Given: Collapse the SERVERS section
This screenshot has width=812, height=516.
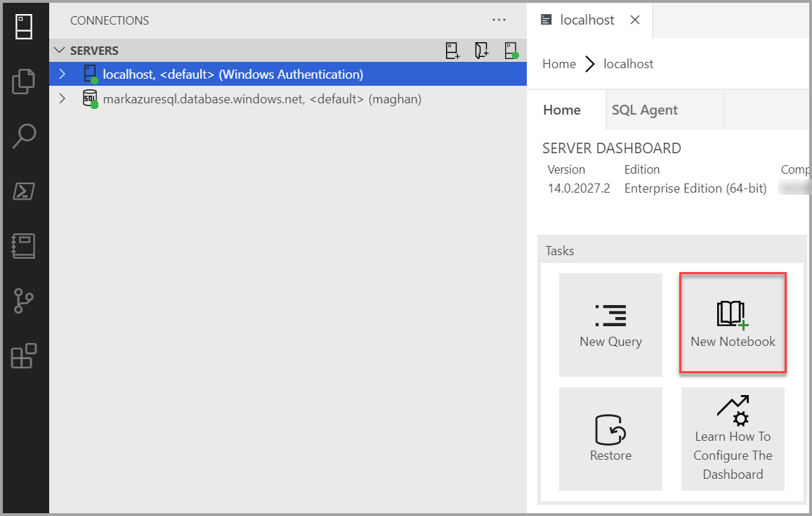Looking at the screenshot, I should (59, 51).
